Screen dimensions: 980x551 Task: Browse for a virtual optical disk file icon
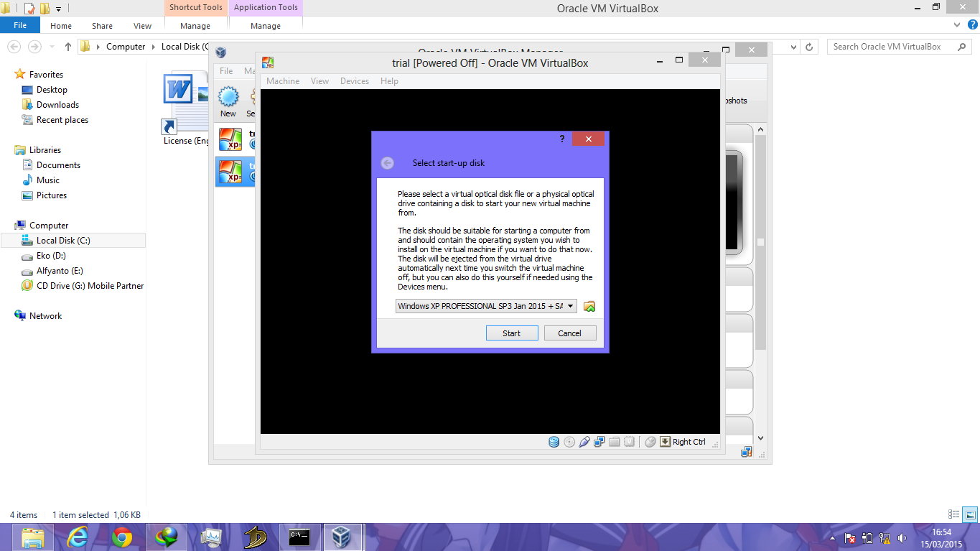coord(589,306)
